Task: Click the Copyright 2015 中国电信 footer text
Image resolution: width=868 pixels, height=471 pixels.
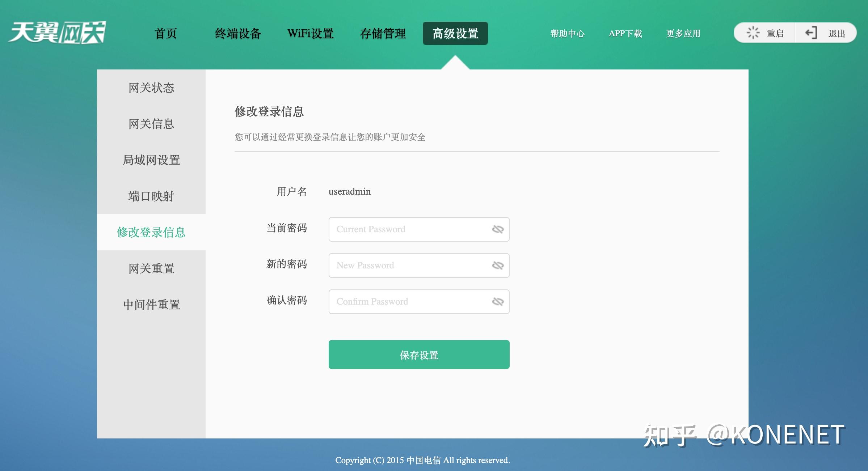Action: [422, 460]
